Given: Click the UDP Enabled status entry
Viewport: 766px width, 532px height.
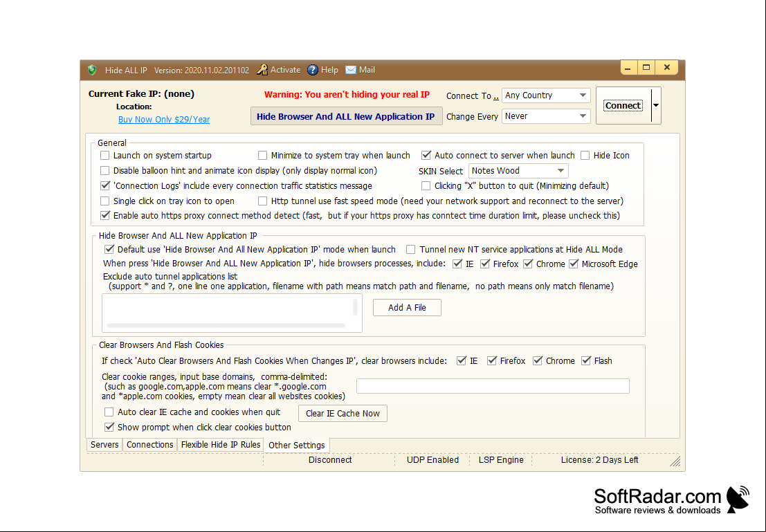Looking at the screenshot, I should (432, 459).
